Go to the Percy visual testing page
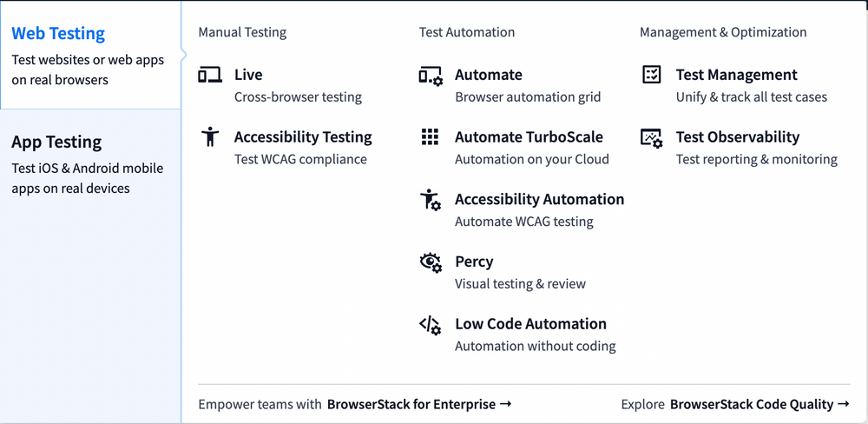This screenshot has height=424, width=868. (x=474, y=262)
